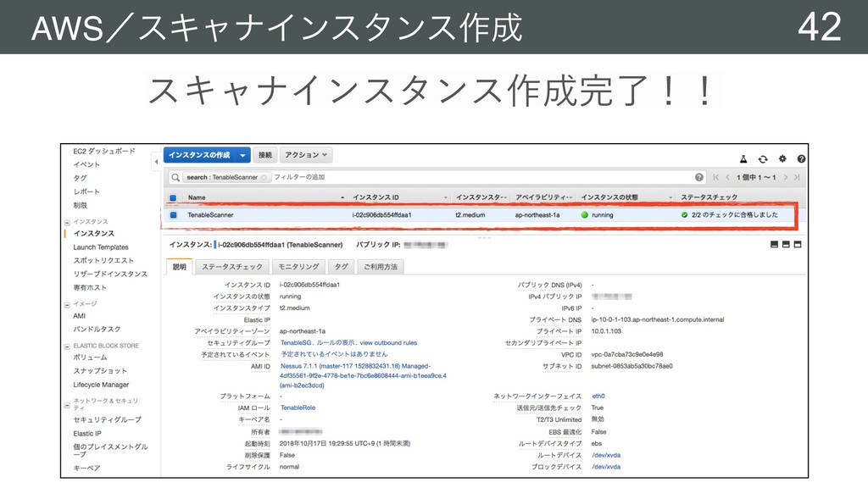The image size is (868, 488).
Task: Open the Actions dropdown menu
Action: tap(305, 155)
